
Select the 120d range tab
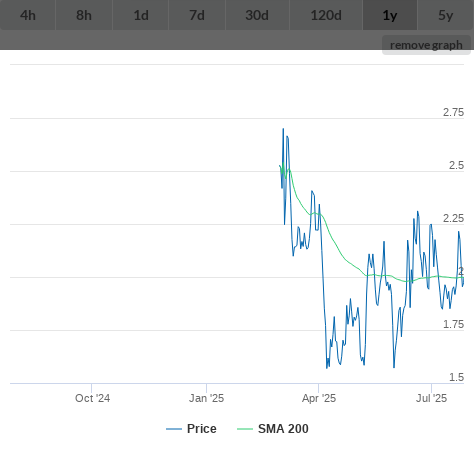point(326,15)
